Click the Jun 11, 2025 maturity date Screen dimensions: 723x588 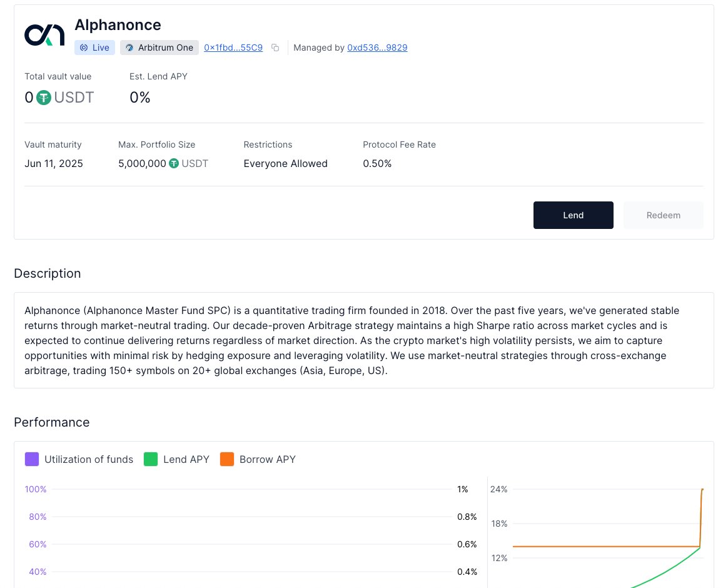[x=54, y=164]
